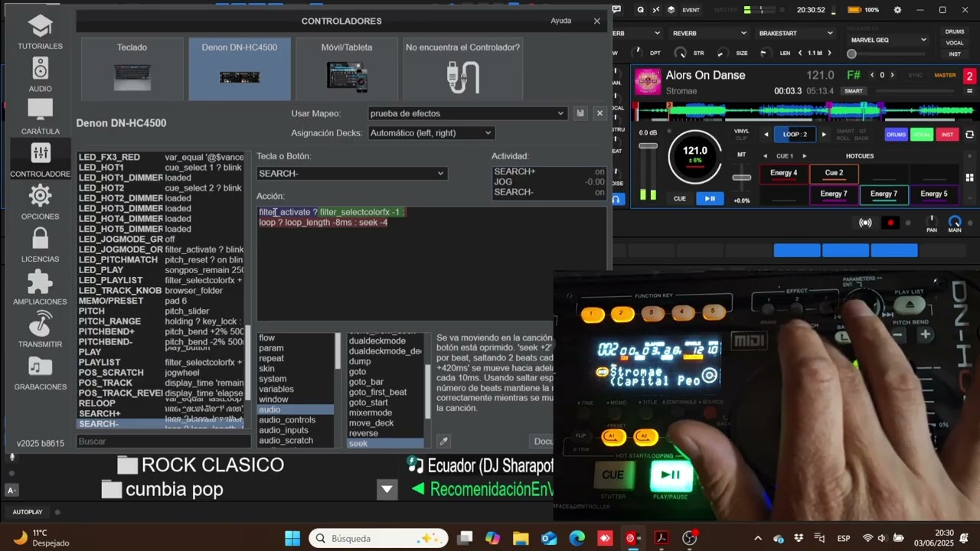The height and width of the screenshot is (551, 980).
Task: Delete the current mapping with the X icon
Action: pos(599,113)
